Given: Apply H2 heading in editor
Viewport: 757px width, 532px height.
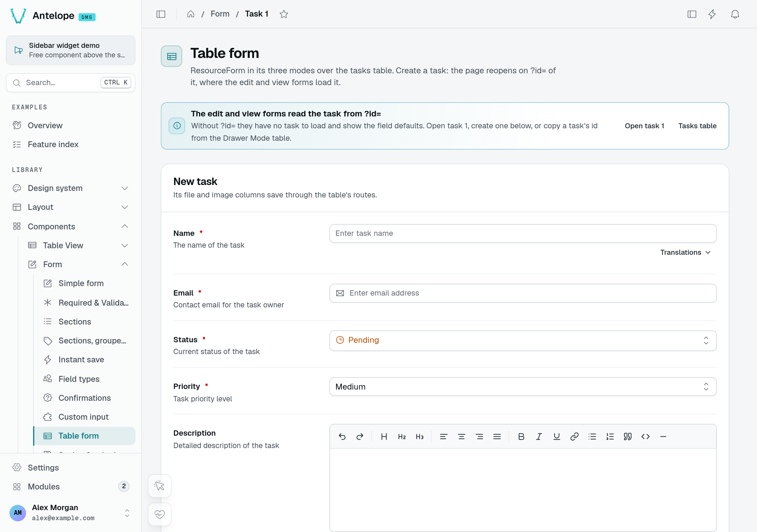Looking at the screenshot, I should pos(402,437).
